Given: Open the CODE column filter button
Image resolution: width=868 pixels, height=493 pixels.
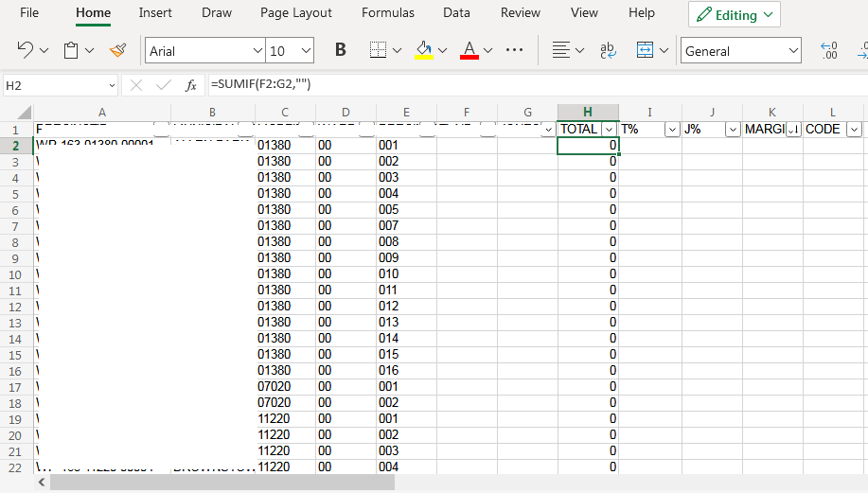Looking at the screenshot, I should [x=854, y=130].
